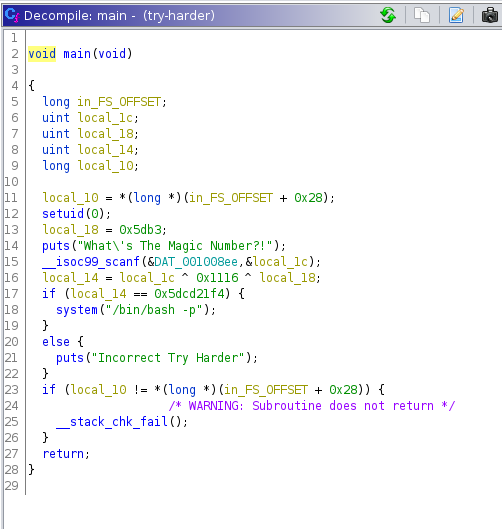This screenshot has width=502, height=529.
Task: Click the Snapshot camera icon
Action: (490, 15)
